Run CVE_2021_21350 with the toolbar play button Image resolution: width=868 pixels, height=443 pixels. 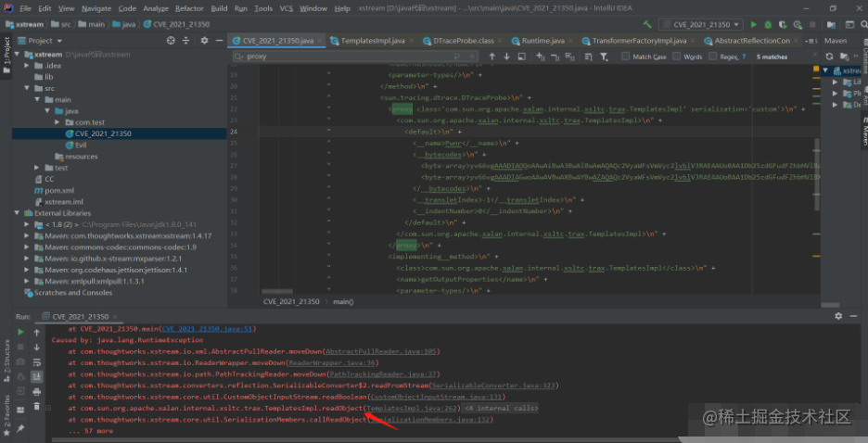coord(753,25)
